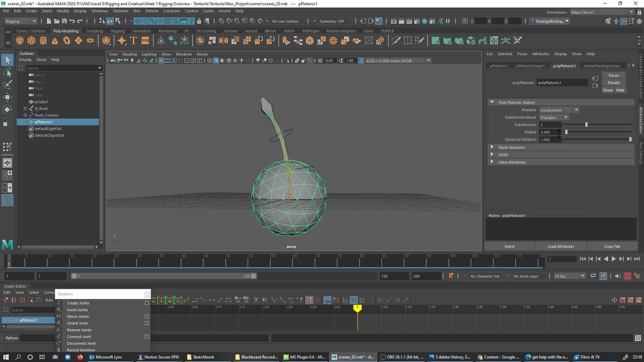Image resolution: width=644 pixels, height=362 pixels.
Task: Adjust the Spherical Inflation slider
Action: tap(630, 139)
